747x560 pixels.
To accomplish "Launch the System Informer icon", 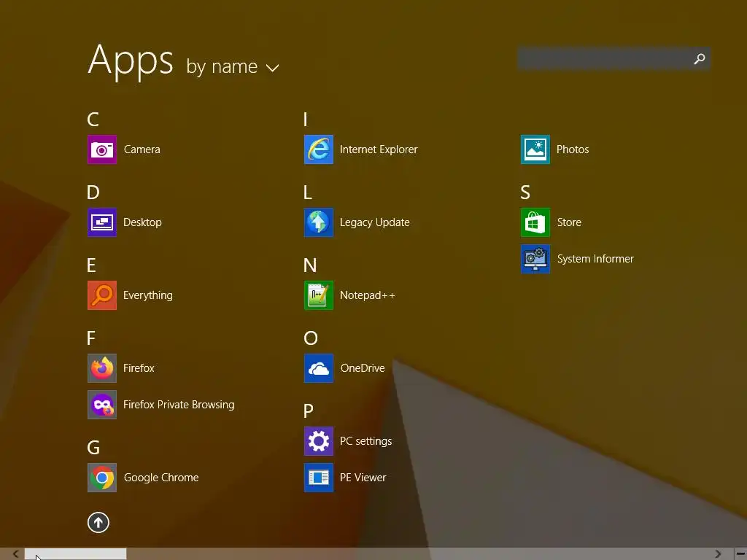I will [535, 259].
